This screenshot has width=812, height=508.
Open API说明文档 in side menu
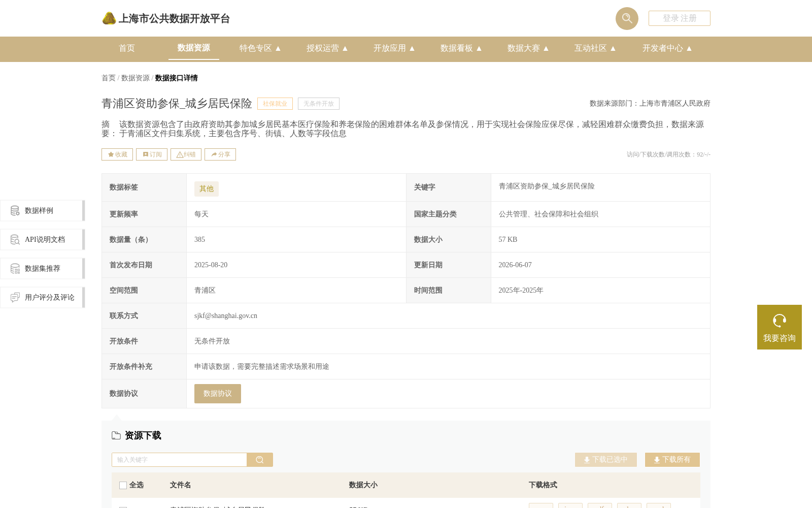[43, 240]
